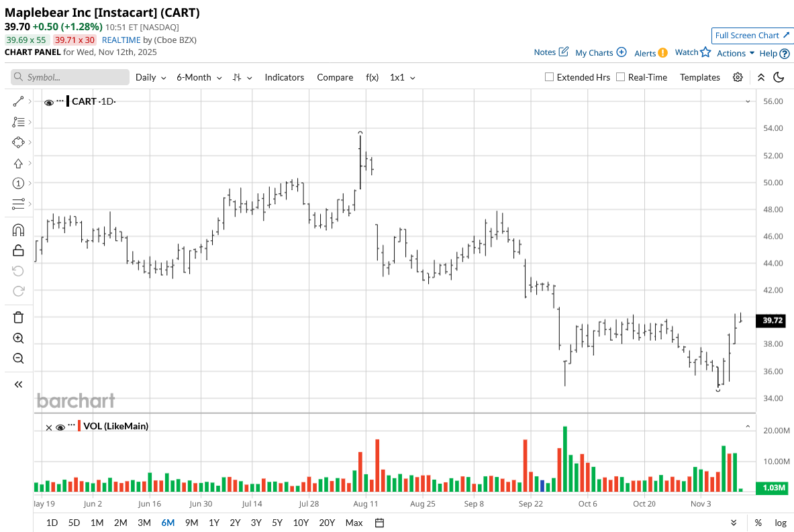Select the shapes drawing tool
This screenshot has width=794, height=532.
coord(18,142)
